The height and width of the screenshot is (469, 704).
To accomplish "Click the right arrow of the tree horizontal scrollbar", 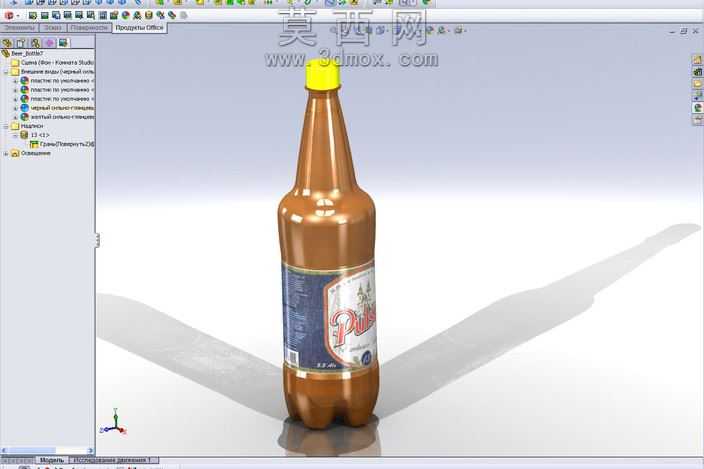I will [91, 450].
